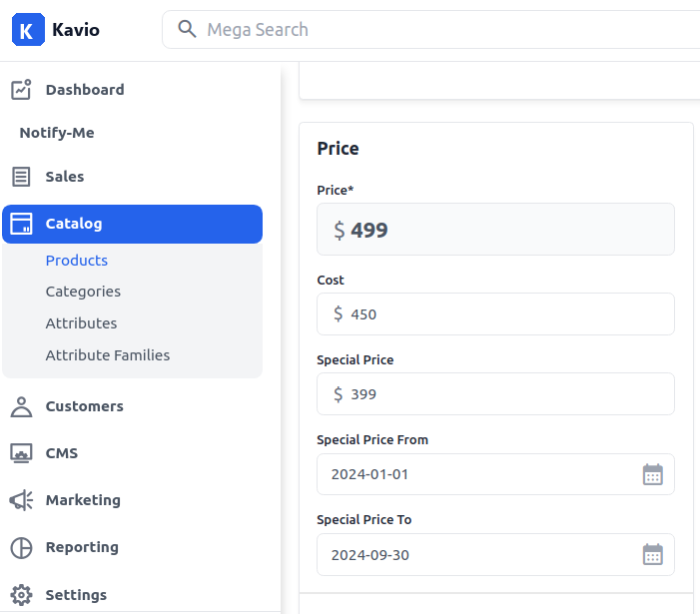Click the Cost field label

coord(331,281)
